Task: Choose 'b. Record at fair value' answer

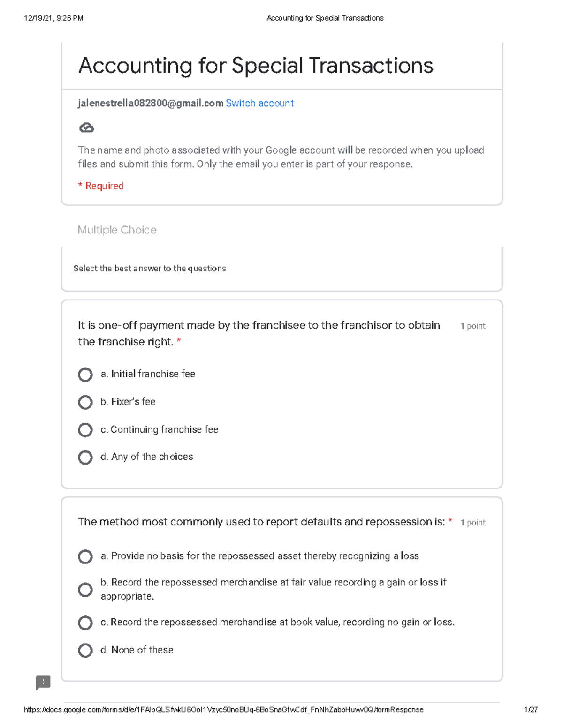Action: [85, 589]
